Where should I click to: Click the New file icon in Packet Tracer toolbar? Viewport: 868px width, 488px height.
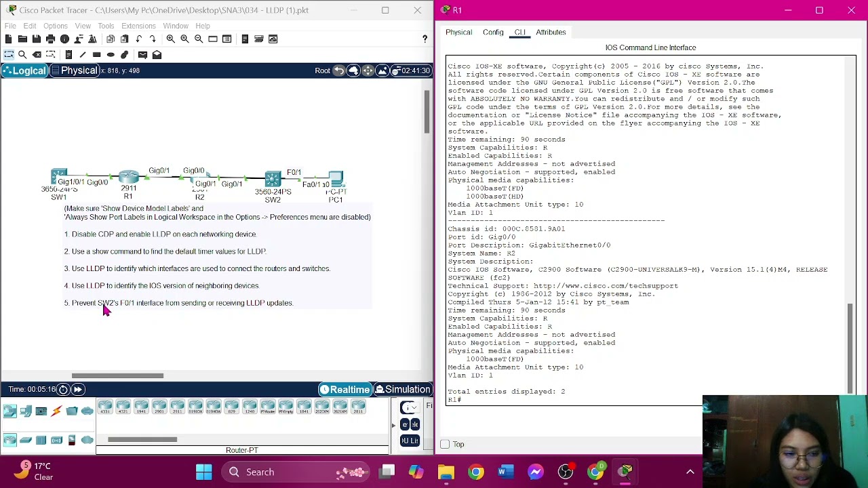[8, 39]
